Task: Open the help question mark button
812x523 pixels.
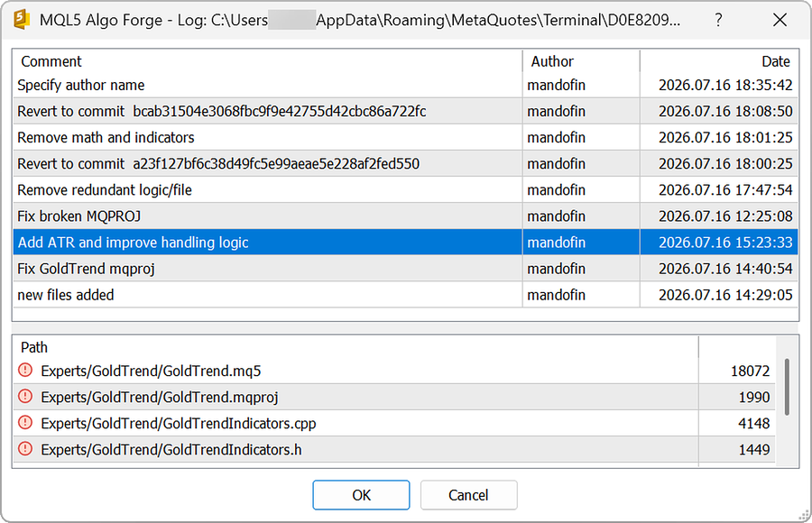Action: click(x=718, y=20)
